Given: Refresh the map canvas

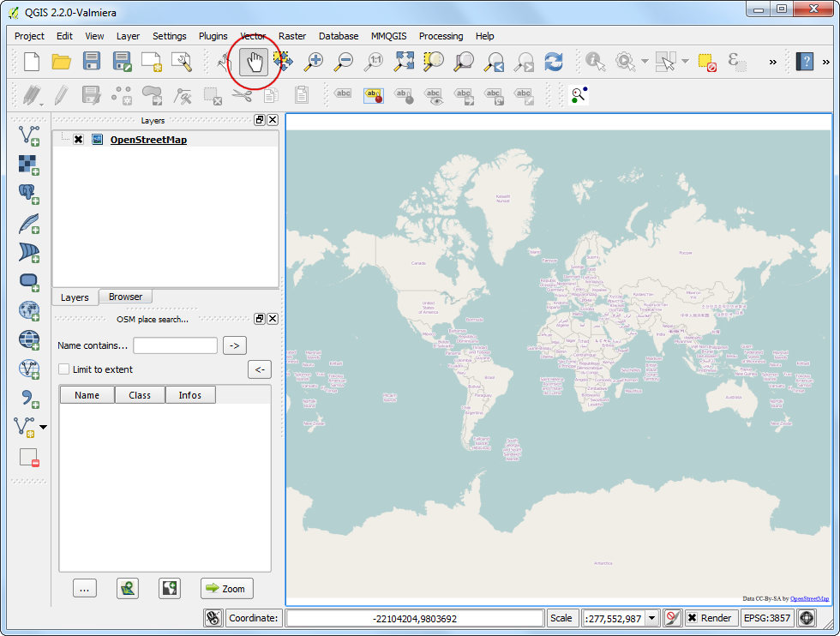Looking at the screenshot, I should point(554,62).
